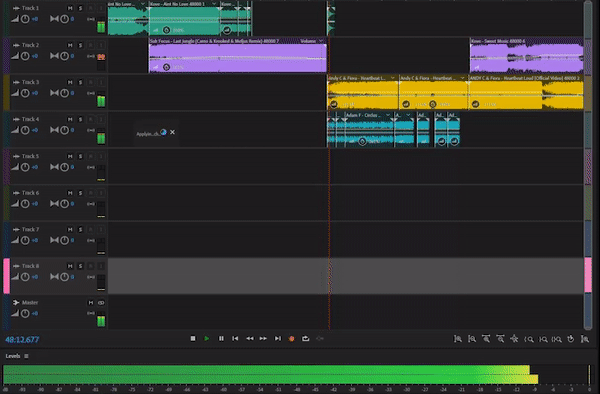
Task: Open Volume dropdown on Sub Focus clip
Action: [x=321, y=41]
